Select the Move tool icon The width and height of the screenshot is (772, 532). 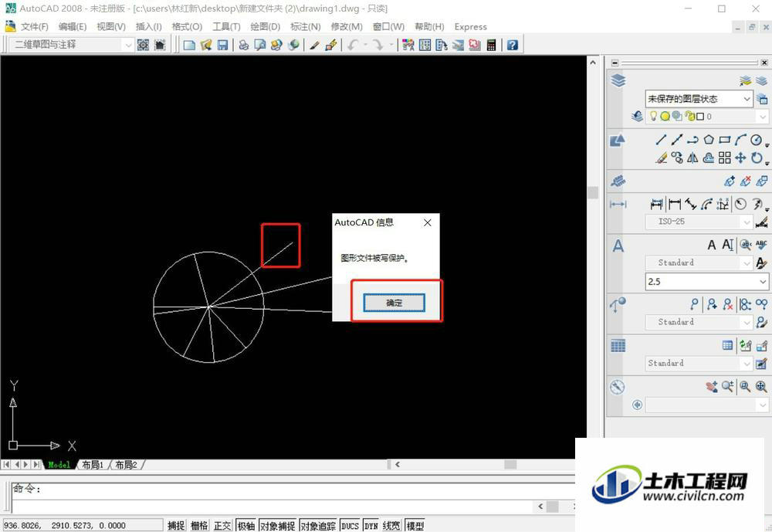tap(740, 158)
